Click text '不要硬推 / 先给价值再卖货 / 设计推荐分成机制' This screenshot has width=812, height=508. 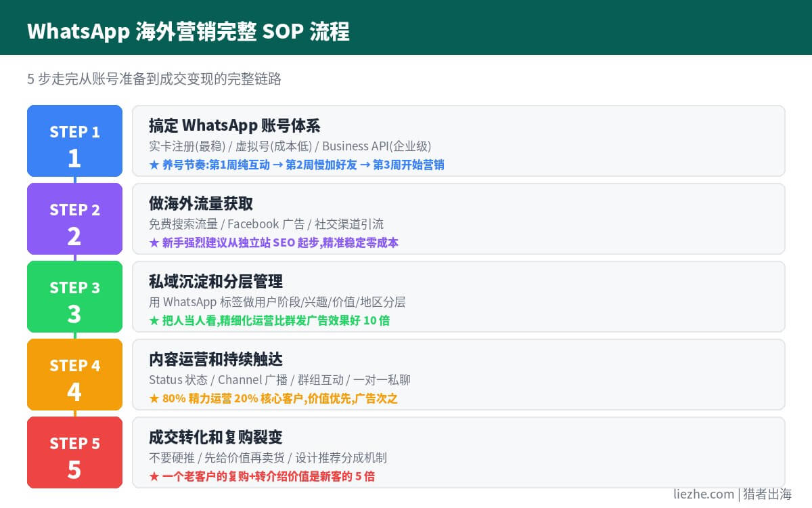(x=268, y=458)
